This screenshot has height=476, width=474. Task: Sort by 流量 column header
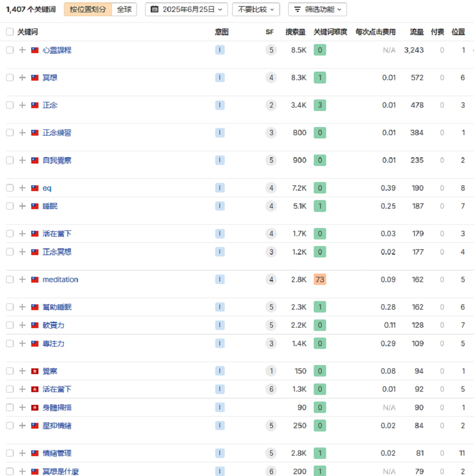[417, 32]
